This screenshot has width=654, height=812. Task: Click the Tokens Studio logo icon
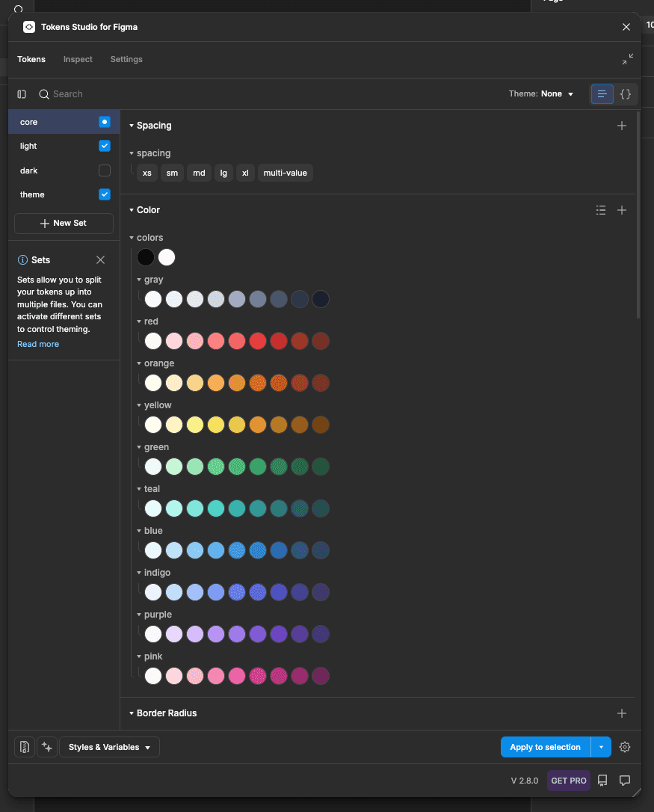coord(29,27)
